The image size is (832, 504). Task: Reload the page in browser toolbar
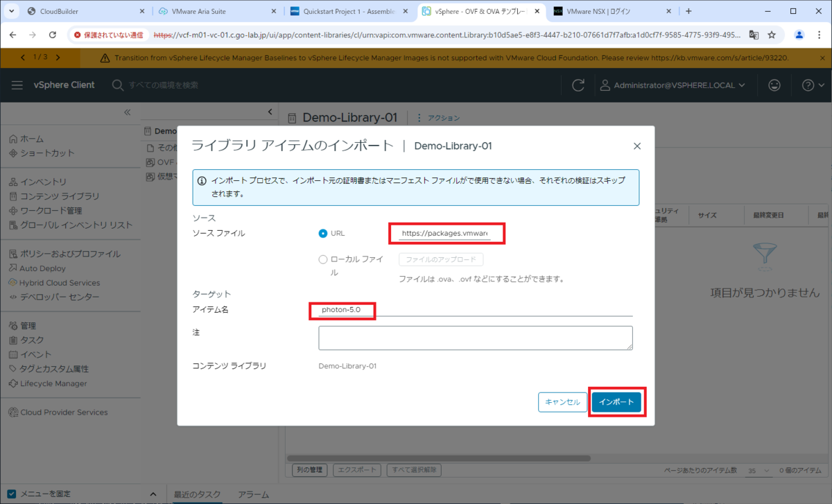53,34
